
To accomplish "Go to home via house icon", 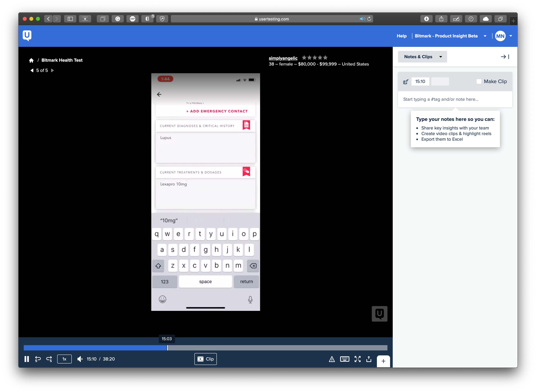I will [x=31, y=60].
